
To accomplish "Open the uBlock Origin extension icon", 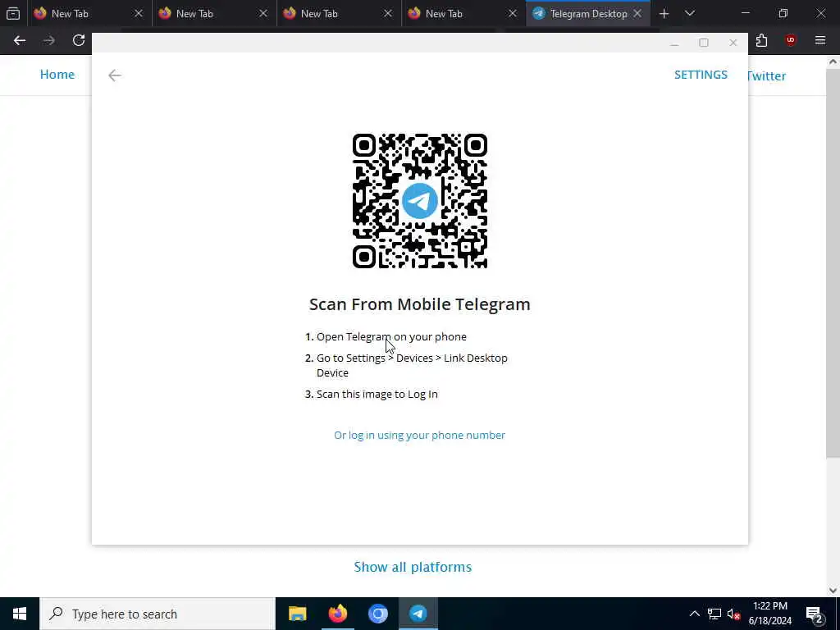I will [x=791, y=40].
